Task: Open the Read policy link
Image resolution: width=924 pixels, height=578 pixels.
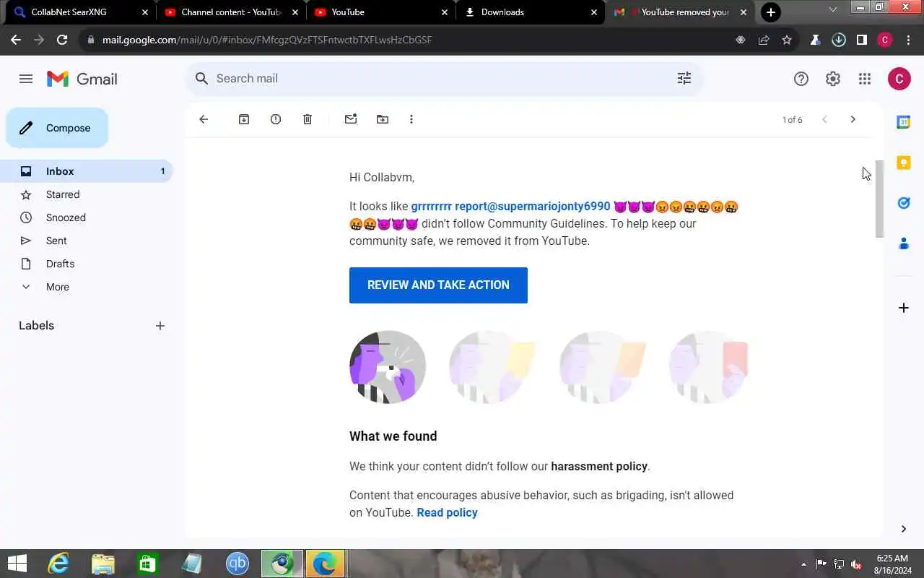Action: [447, 513]
